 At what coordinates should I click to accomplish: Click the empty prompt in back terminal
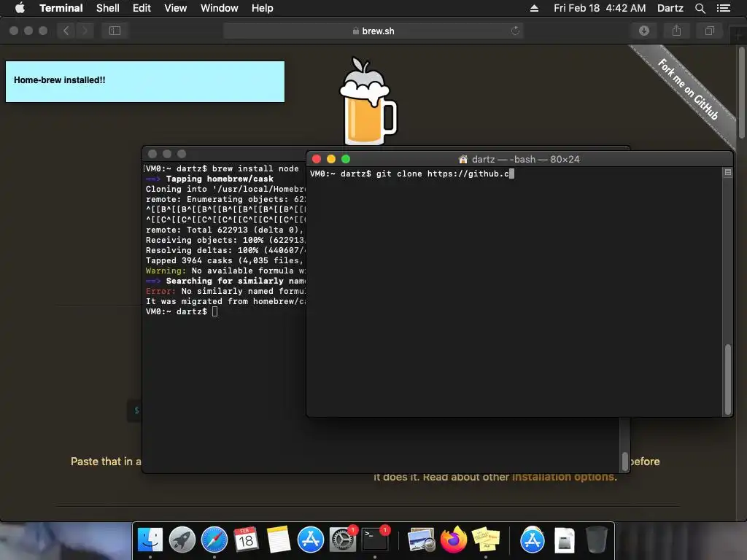[182, 311]
